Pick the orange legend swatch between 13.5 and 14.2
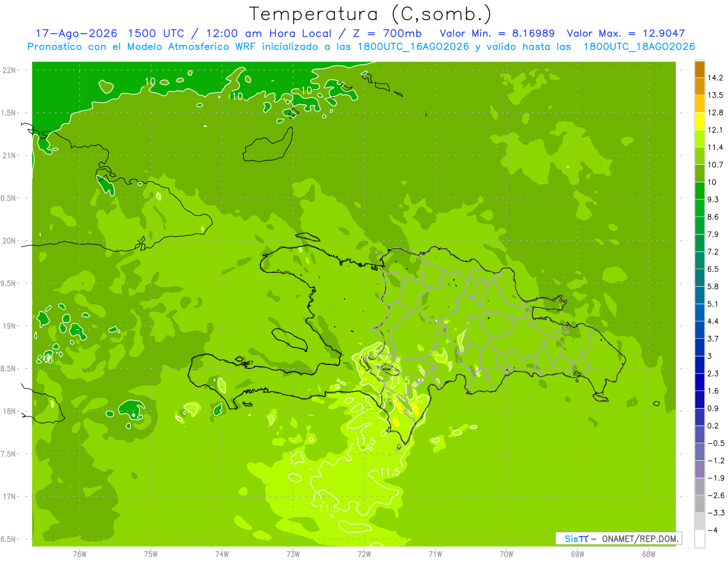728x562 pixels. [x=699, y=86]
